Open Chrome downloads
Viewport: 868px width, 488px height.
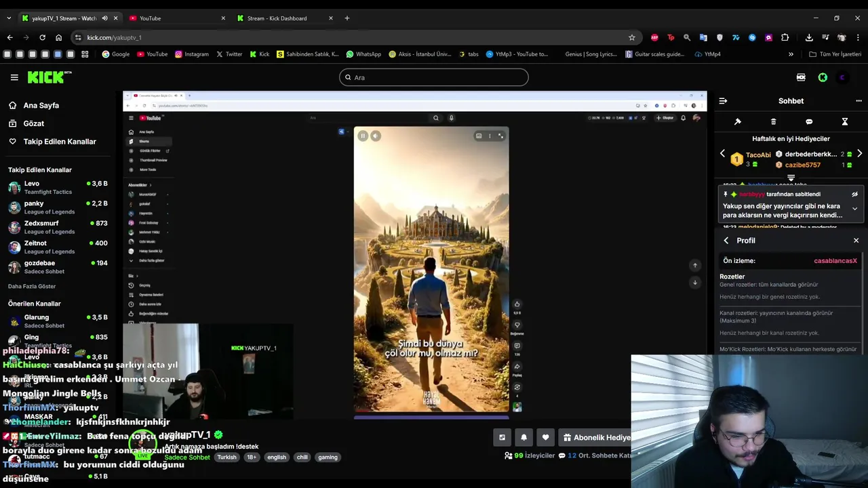(x=809, y=37)
